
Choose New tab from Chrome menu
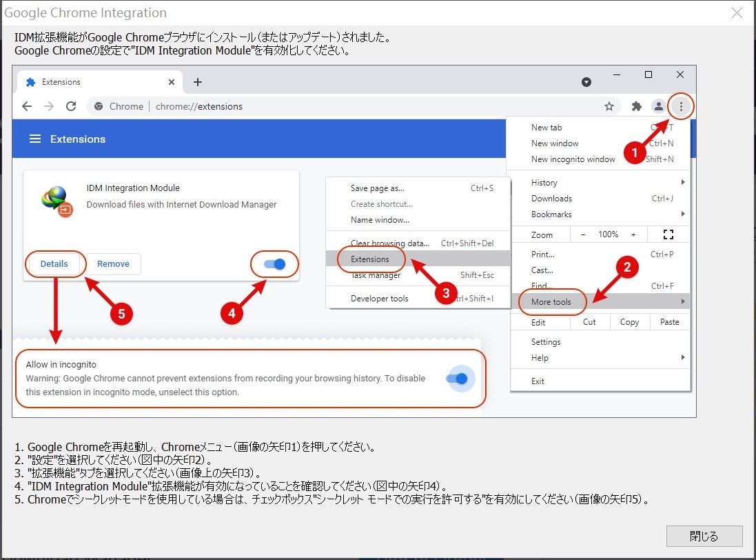tap(546, 128)
